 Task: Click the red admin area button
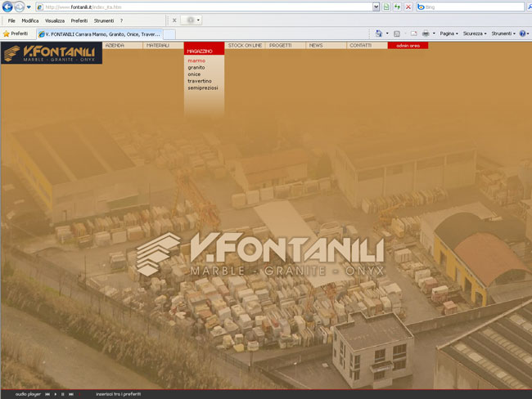click(x=408, y=46)
